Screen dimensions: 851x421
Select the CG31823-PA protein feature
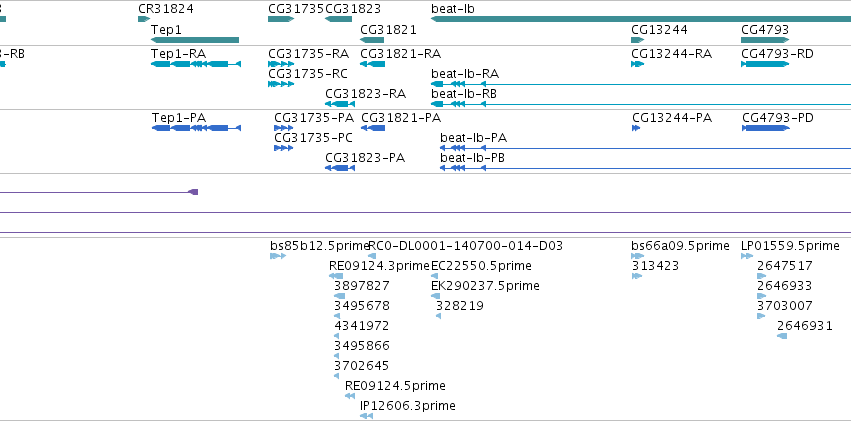click(340, 168)
